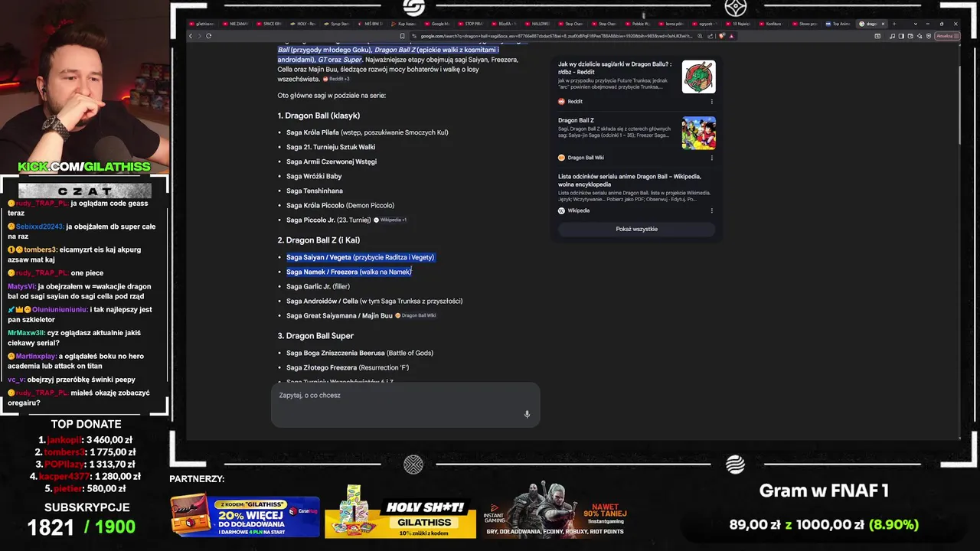The height and width of the screenshot is (551, 980).
Task: Click highlighted Saga Namek / Freezera item
Action: [x=348, y=272]
